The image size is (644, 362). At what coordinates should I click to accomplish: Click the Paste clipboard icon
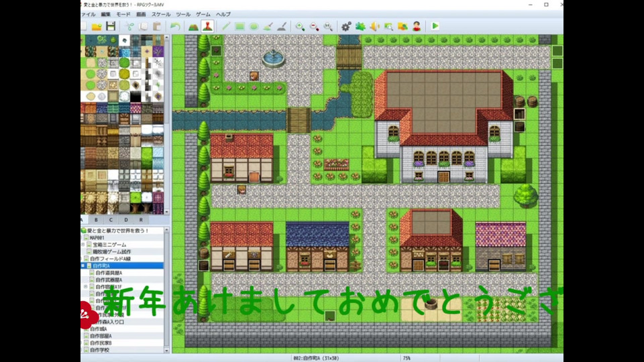(157, 26)
